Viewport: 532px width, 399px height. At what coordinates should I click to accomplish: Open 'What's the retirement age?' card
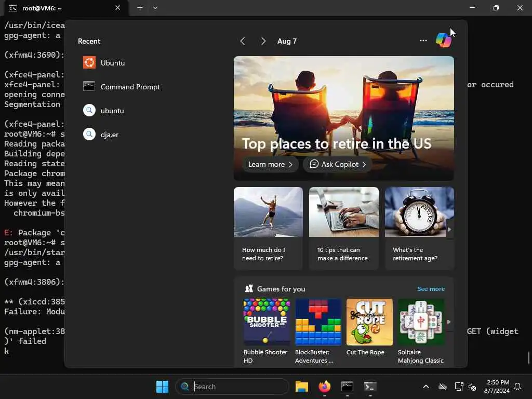(419, 229)
